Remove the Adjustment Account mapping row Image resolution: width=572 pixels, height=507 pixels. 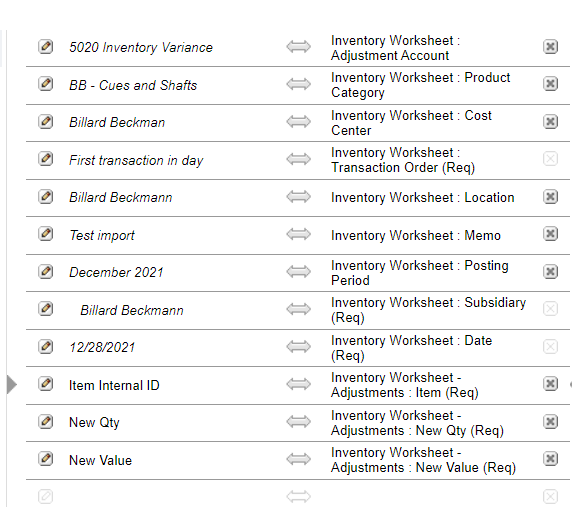(x=550, y=47)
